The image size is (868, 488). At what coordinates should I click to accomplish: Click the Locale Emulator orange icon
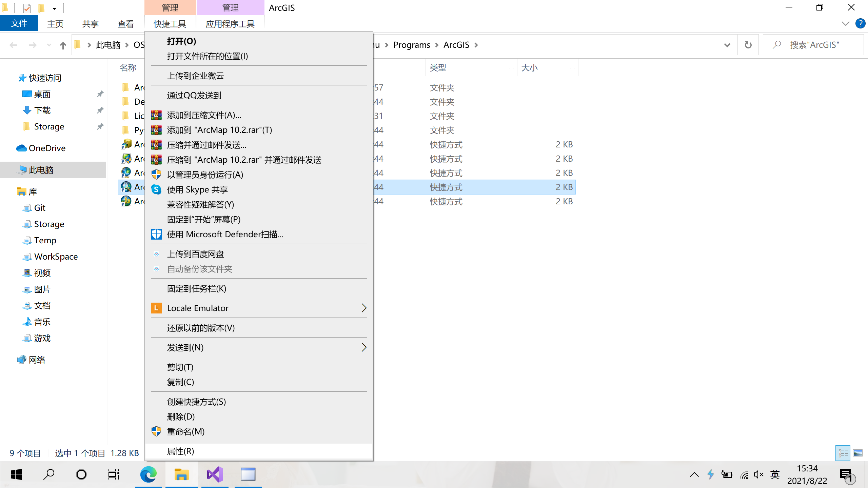click(156, 308)
